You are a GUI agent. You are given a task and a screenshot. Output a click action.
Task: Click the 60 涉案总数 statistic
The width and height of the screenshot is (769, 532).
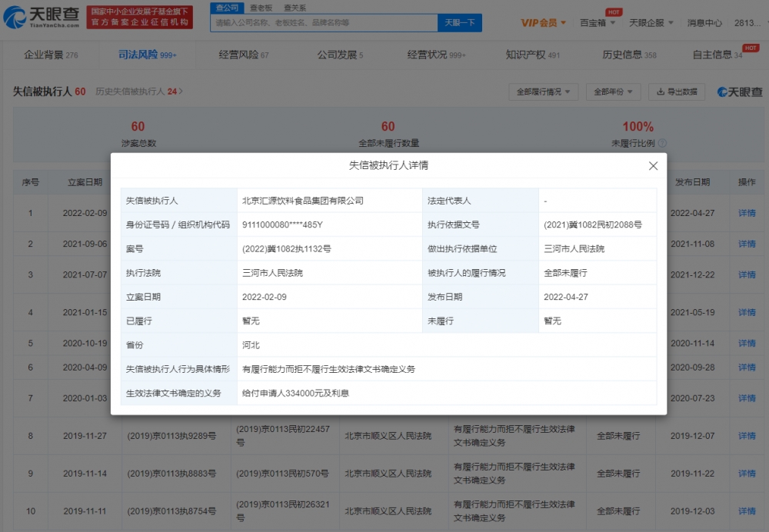coord(138,134)
